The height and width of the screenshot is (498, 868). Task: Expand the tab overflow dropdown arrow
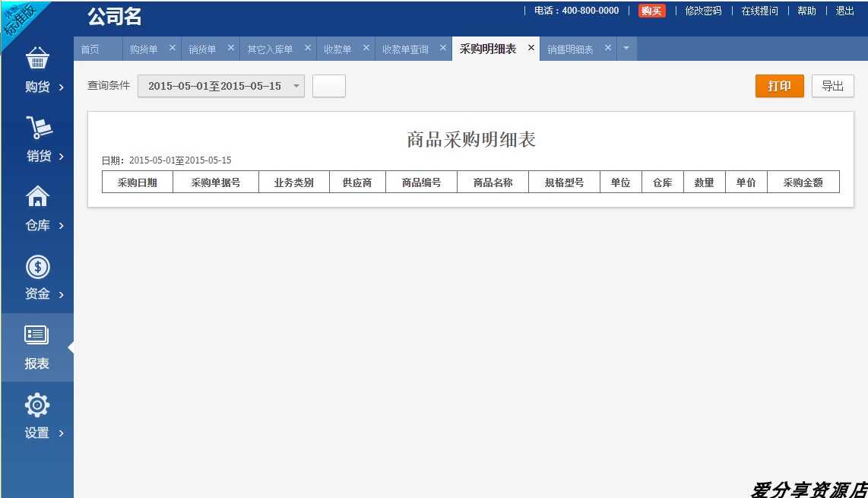point(626,48)
